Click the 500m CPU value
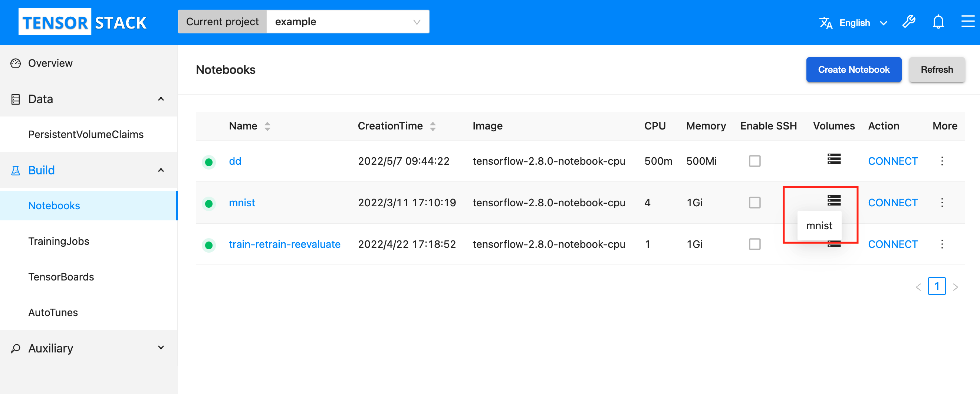The width and height of the screenshot is (980, 394). [658, 161]
